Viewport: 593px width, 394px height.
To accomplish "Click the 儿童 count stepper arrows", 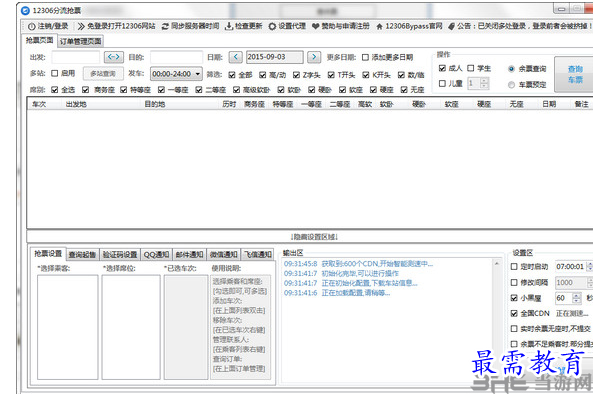I will (484, 83).
